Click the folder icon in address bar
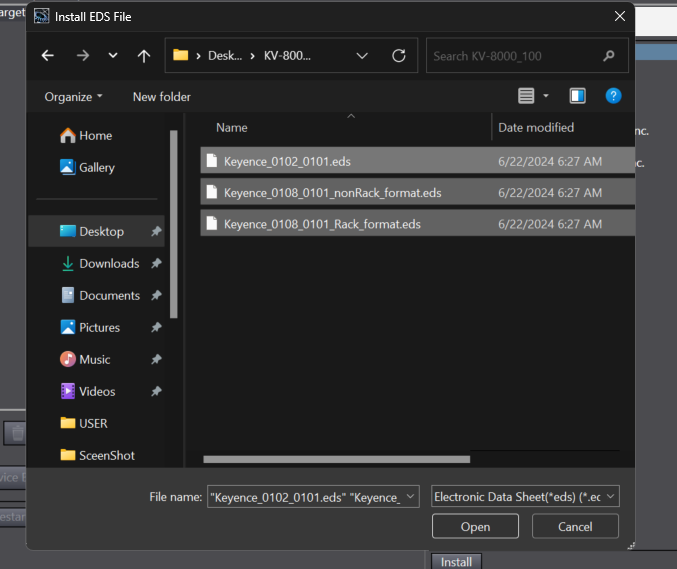Viewport: 677px width, 569px height. [180, 55]
